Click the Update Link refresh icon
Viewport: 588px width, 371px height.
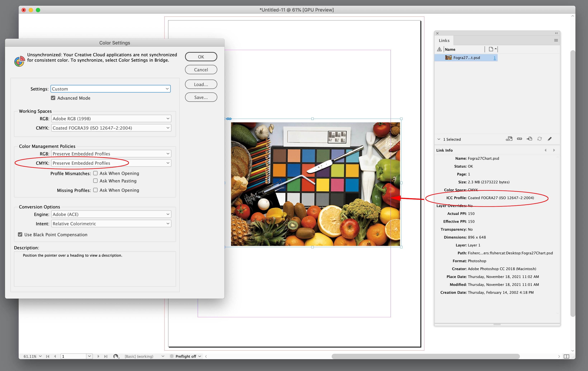[x=540, y=139]
